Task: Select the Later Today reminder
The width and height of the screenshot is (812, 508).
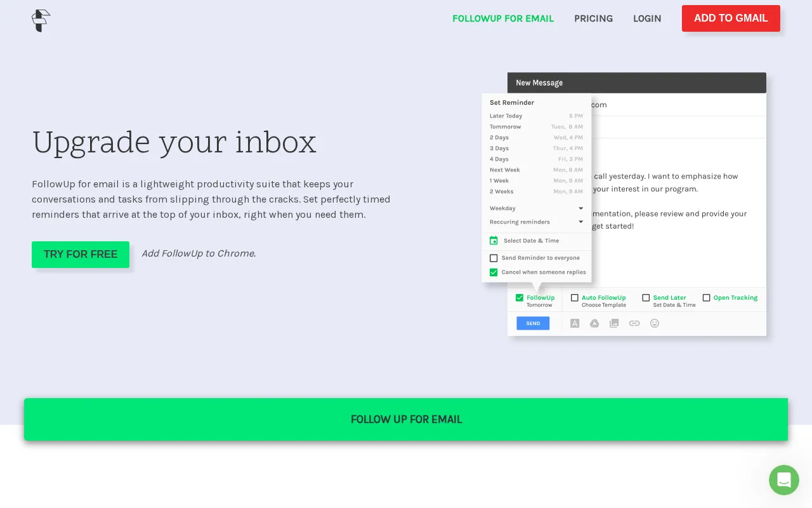Action: coord(537,116)
